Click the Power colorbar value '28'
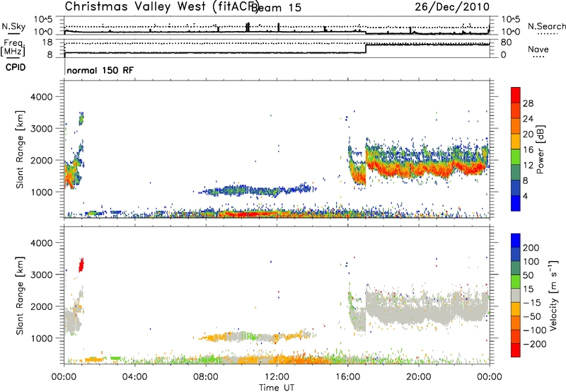This screenshot has height=392, width=566. coord(528,103)
